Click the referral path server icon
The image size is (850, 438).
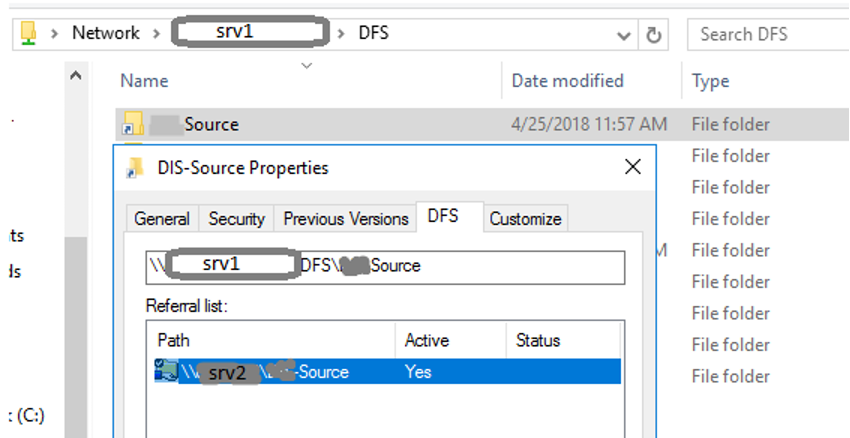(x=165, y=371)
